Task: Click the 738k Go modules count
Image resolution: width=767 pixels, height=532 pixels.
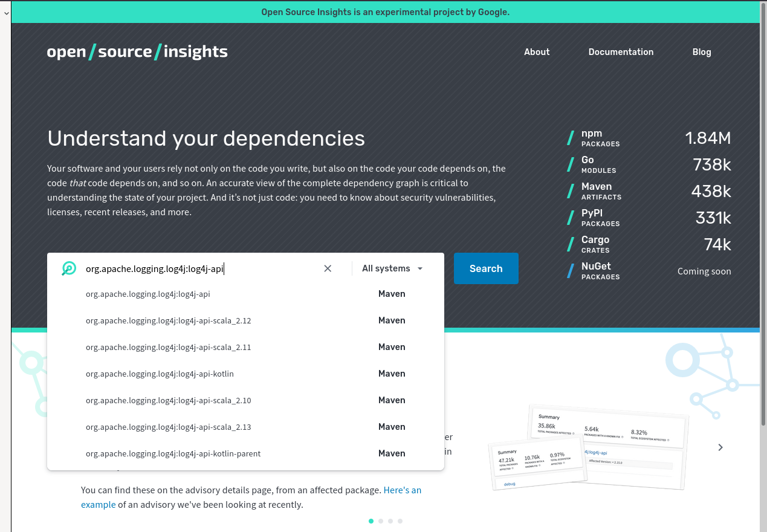Action: pos(712,164)
